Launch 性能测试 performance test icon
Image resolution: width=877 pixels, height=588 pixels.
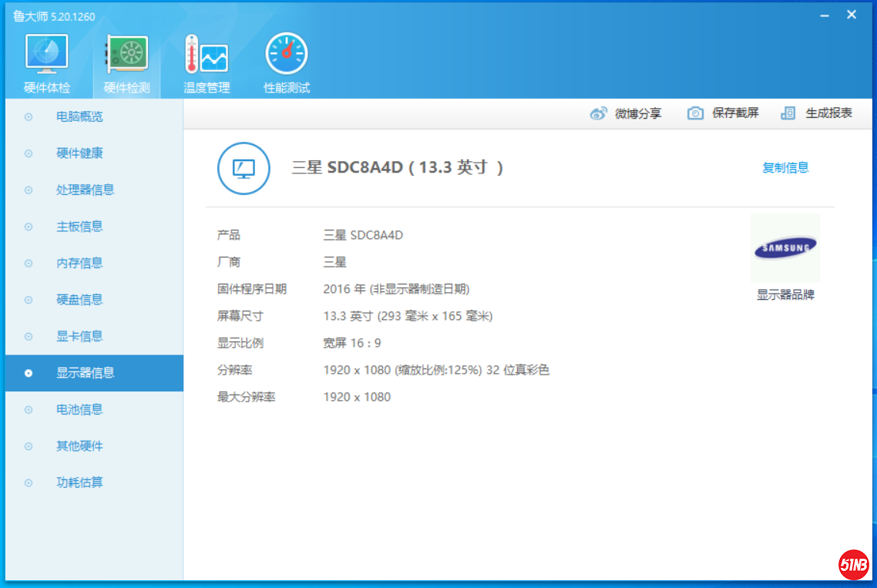pos(287,55)
